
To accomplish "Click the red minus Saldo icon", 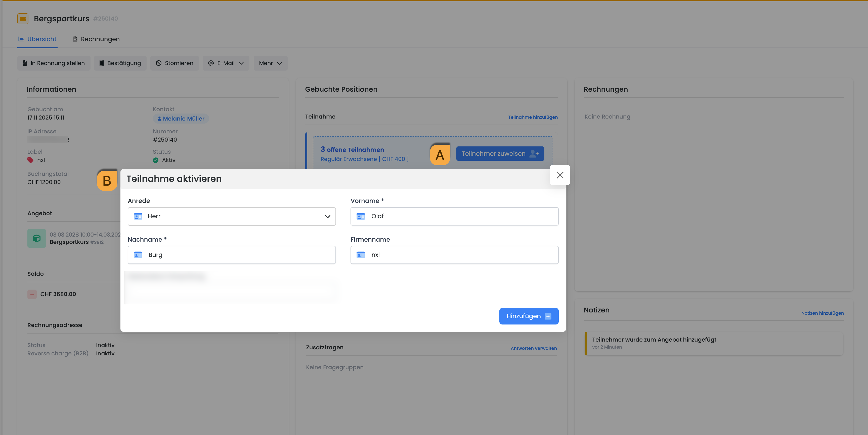I will pos(32,294).
